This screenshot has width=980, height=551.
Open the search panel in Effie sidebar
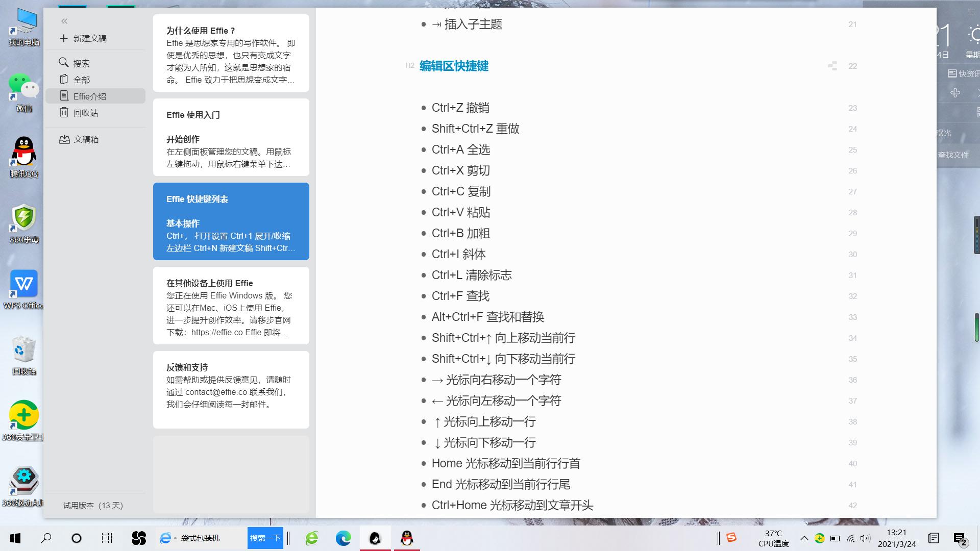(x=82, y=63)
